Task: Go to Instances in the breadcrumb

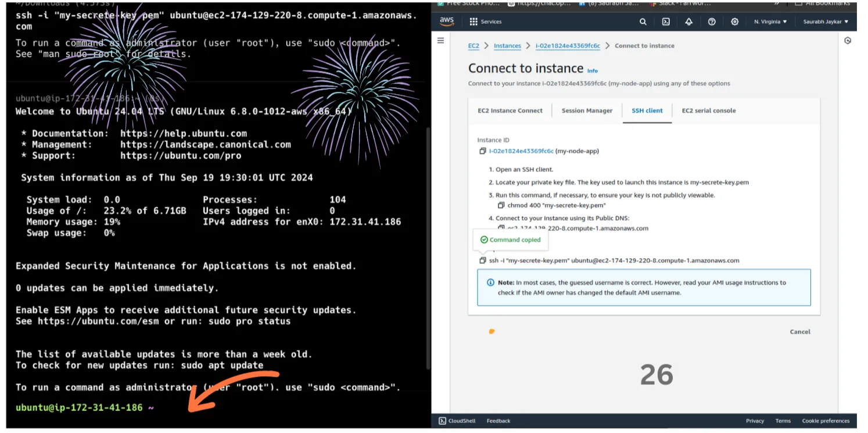Action: pyautogui.click(x=507, y=45)
